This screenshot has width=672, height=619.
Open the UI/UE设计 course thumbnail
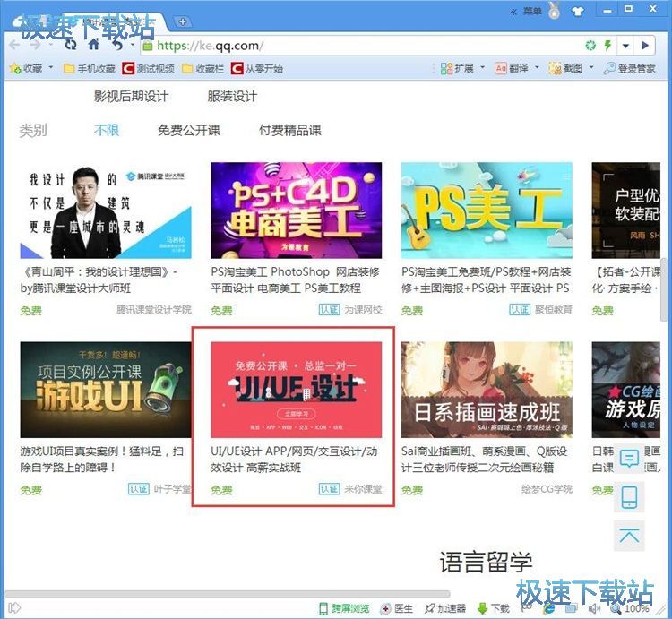[297, 390]
